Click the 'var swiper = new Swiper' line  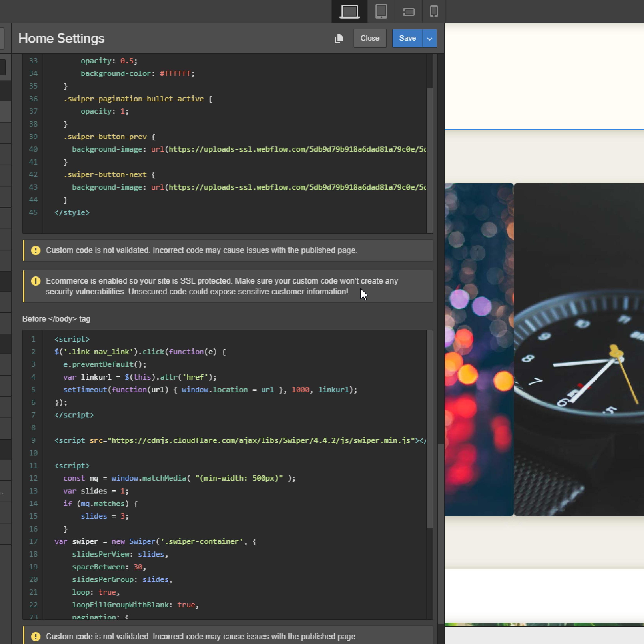pyautogui.click(x=155, y=542)
